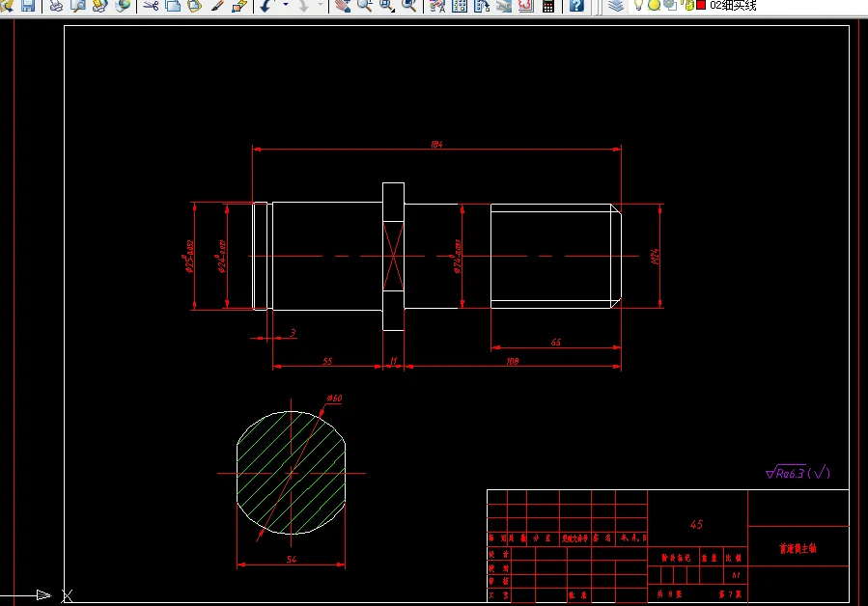
Task: Select the 55 dimension text
Action: click(327, 362)
